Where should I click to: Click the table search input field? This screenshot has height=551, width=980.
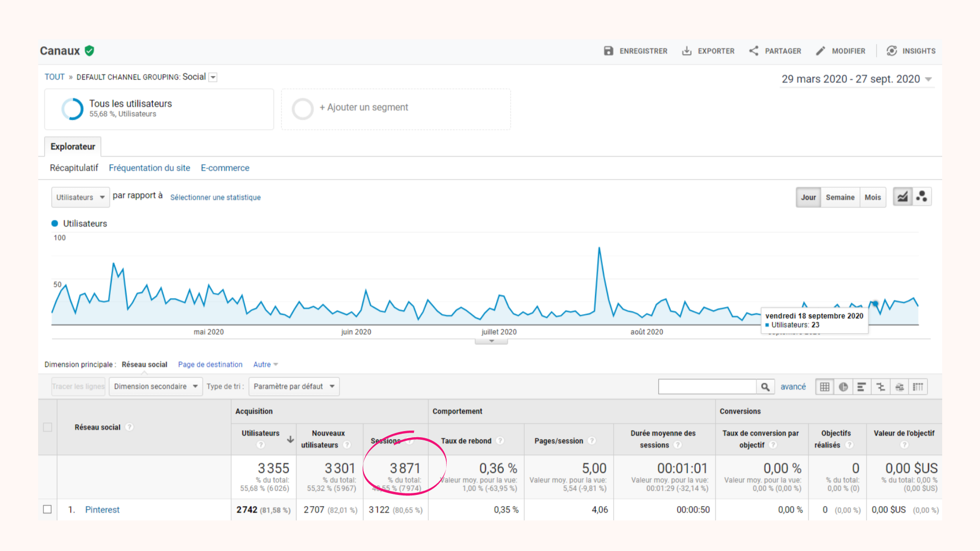[707, 387]
